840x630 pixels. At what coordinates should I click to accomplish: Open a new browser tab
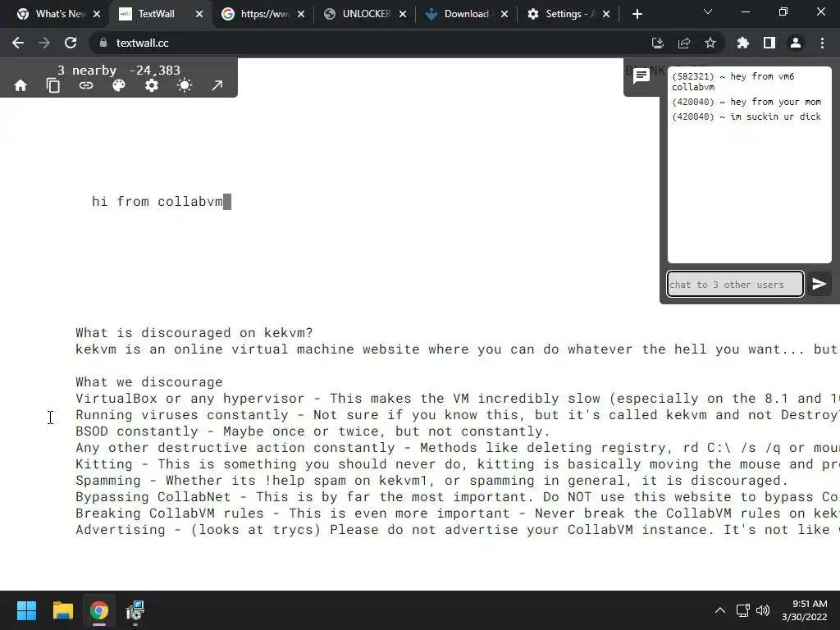(x=637, y=14)
